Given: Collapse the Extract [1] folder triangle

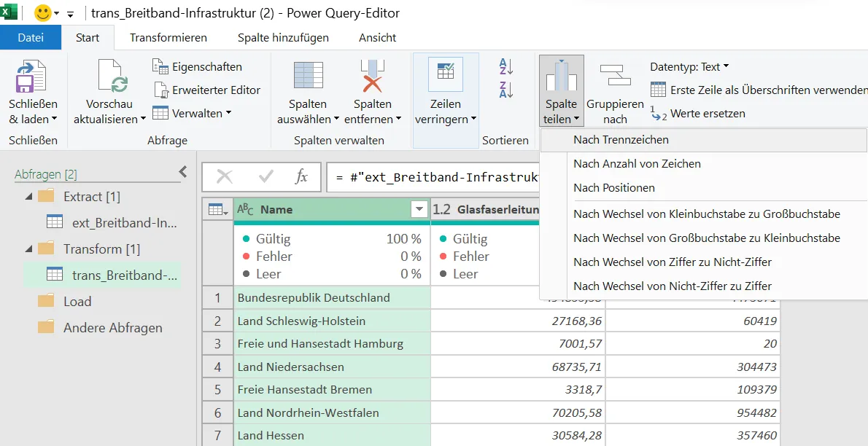Looking at the screenshot, I should (28, 197).
